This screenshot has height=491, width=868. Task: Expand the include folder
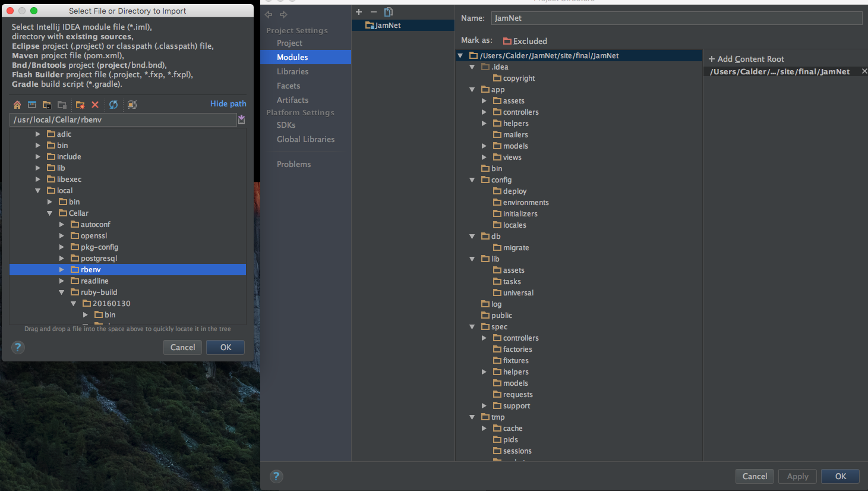click(38, 157)
